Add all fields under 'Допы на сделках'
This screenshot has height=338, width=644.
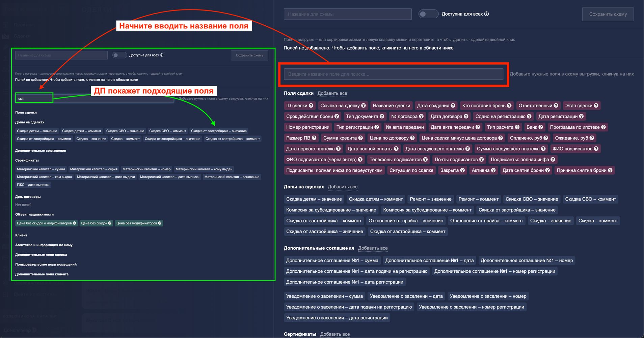(x=343, y=187)
